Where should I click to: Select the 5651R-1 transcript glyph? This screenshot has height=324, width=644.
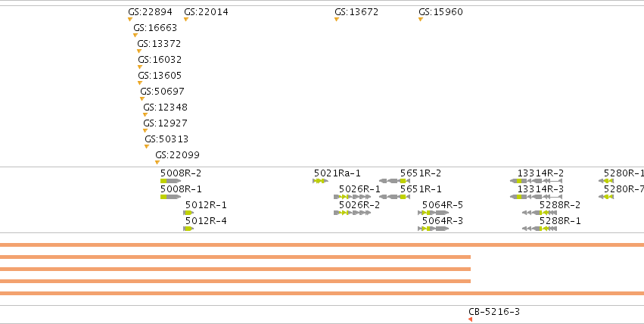(394, 197)
